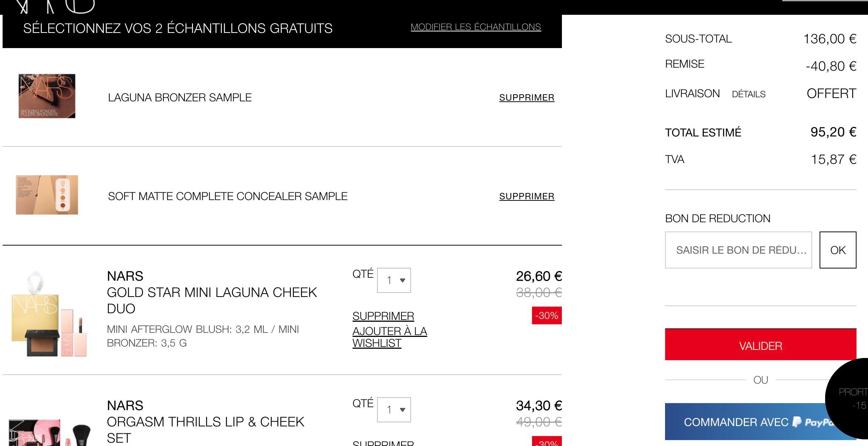Open quantity dropdown for Gold Star Duo

click(394, 280)
